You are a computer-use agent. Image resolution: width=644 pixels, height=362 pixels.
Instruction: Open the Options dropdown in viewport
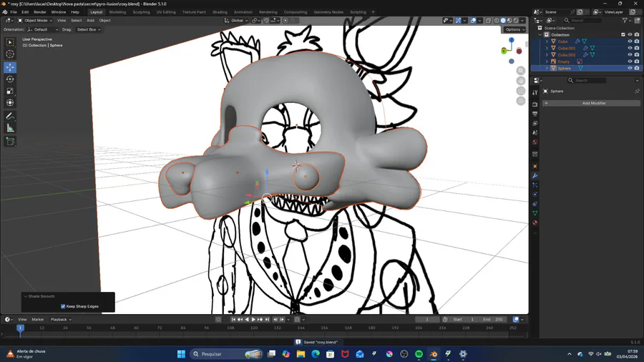click(514, 29)
